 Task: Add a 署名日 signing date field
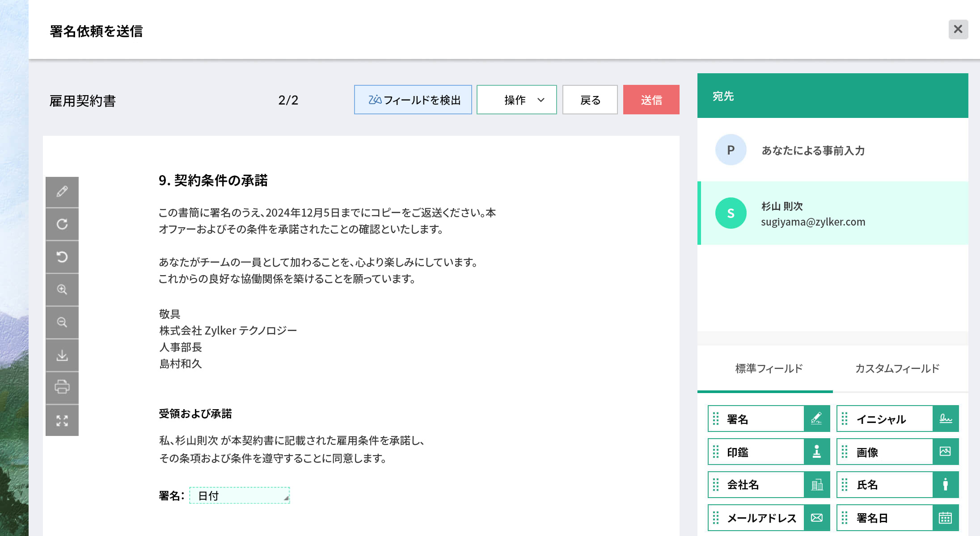pyautogui.click(x=897, y=518)
